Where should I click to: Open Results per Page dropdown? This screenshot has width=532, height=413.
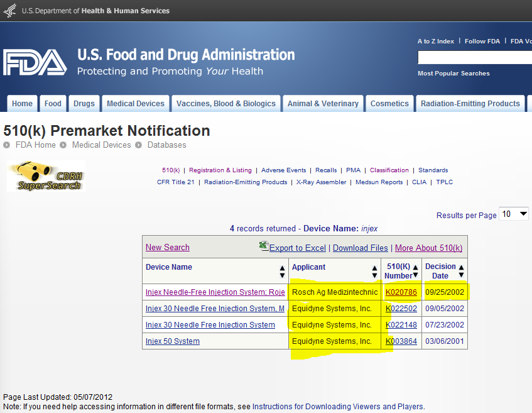click(514, 214)
